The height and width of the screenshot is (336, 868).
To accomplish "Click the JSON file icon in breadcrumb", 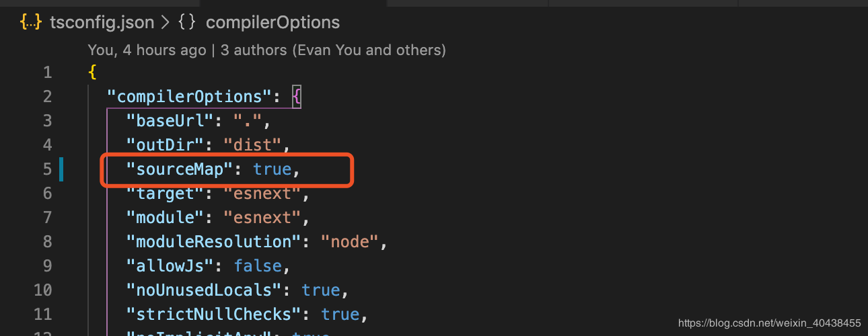I will 31,22.
